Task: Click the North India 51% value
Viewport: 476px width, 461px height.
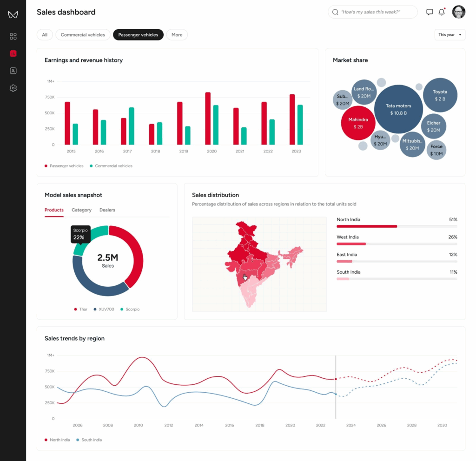Action: click(453, 219)
